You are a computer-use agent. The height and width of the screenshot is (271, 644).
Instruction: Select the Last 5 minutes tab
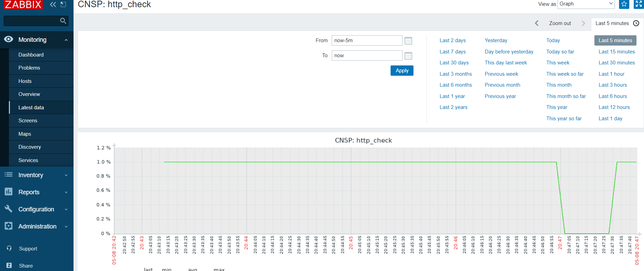(617, 23)
